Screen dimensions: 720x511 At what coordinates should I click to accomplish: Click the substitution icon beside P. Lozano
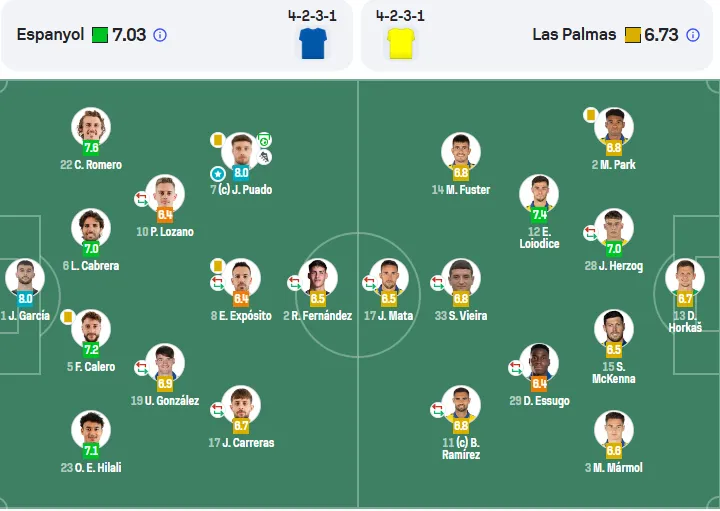pyautogui.click(x=141, y=199)
